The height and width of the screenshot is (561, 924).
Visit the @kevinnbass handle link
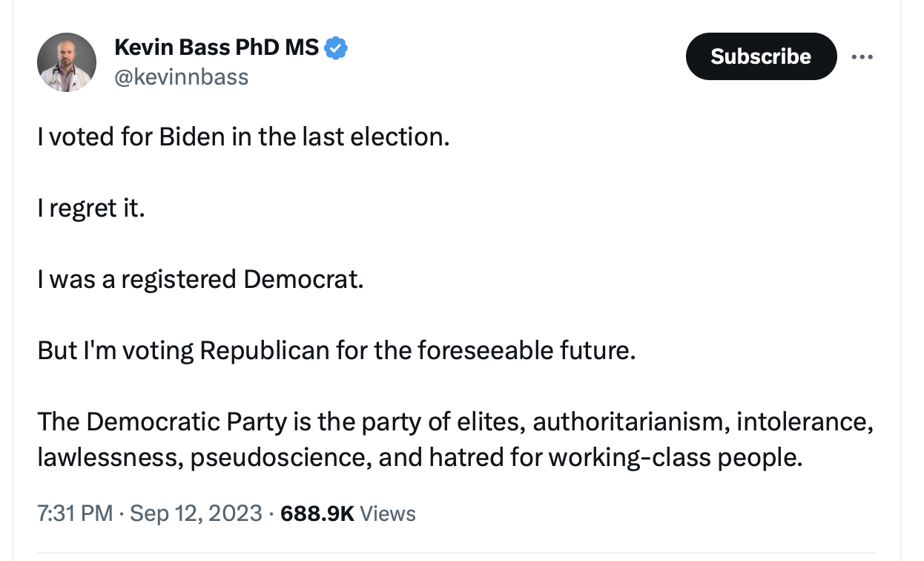point(182,77)
